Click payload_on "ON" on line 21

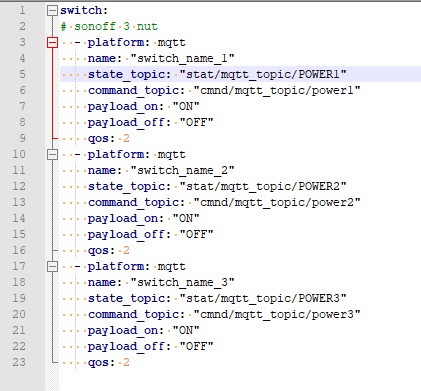tap(186, 330)
